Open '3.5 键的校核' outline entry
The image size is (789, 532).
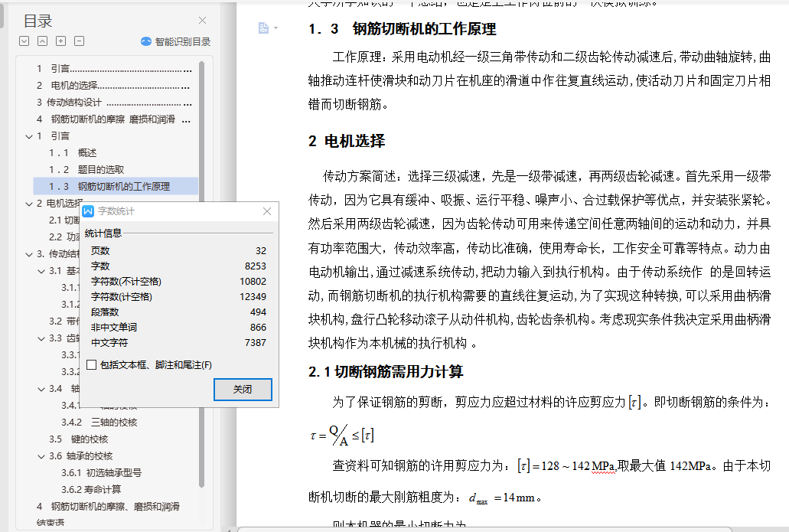[79, 439]
